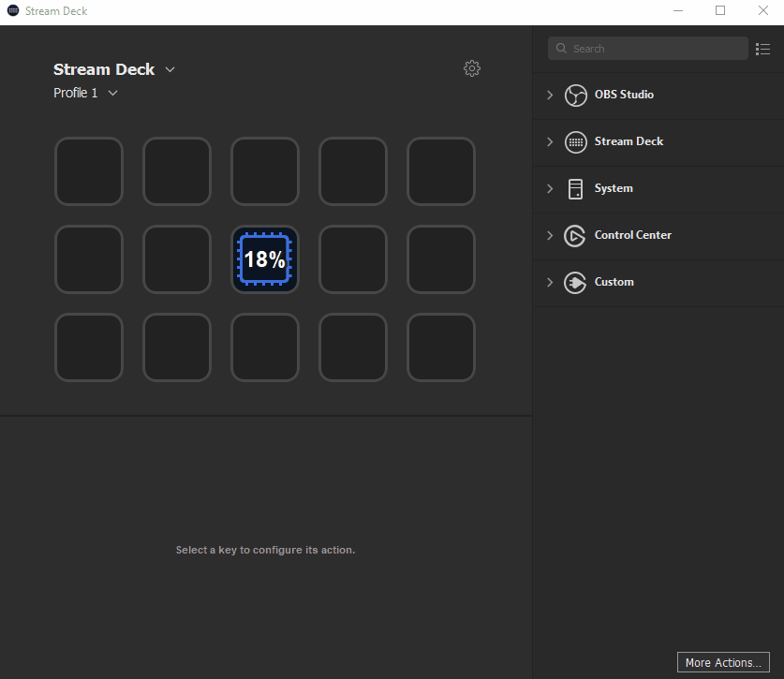The image size is (784, 679).
Task: Expand the System actions group
Action: pos(550,188)
